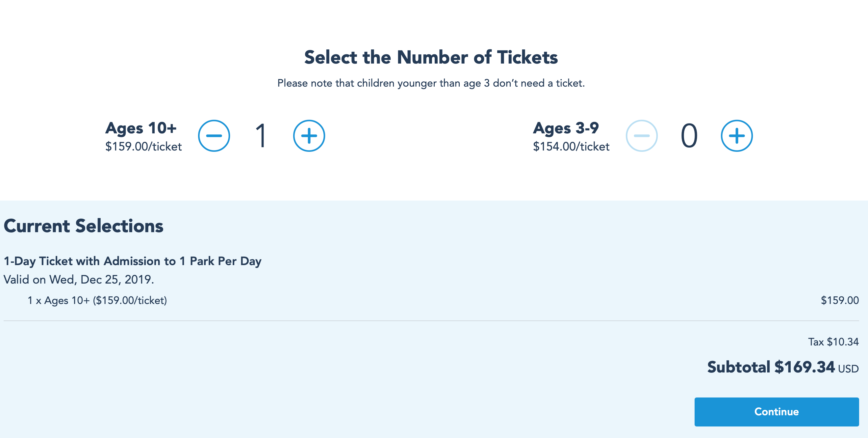868x438 pixels.
Task: Click the 1-Day Ticket with Admission title
Action: pos(132,261)
